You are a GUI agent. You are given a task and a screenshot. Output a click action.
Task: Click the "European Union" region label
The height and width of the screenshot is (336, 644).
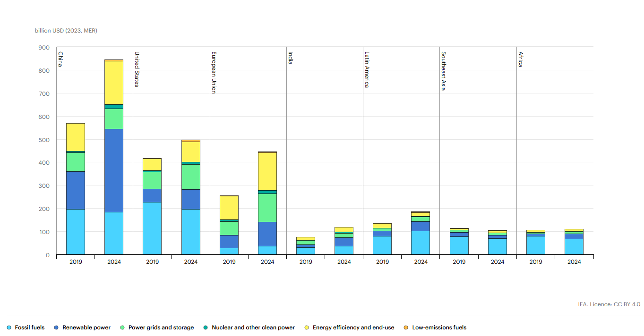click(214, 72)
